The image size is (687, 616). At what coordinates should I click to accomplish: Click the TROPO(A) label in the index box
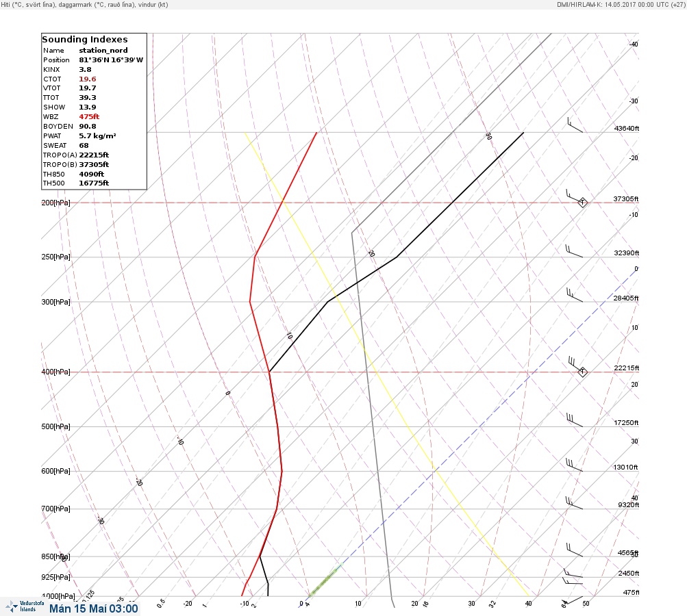tap(60, 155)
